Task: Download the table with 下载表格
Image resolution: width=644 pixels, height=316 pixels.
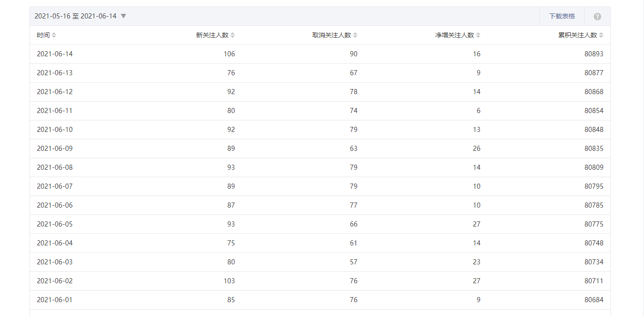Action: (x=562, y=16)
